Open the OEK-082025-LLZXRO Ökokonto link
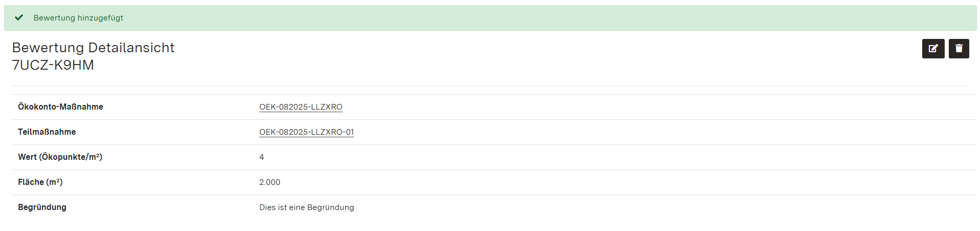The width and height of the screenshot is (980, 231). pos(301,107)
